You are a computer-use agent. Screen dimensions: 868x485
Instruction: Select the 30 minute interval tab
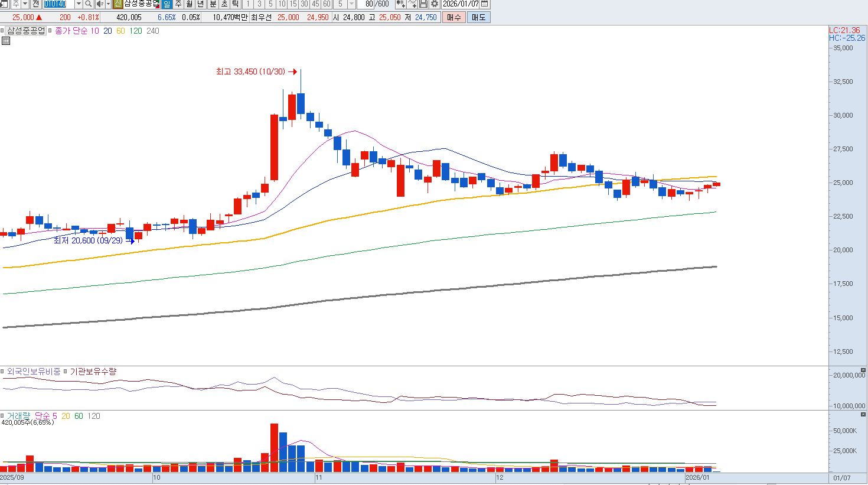304,4
